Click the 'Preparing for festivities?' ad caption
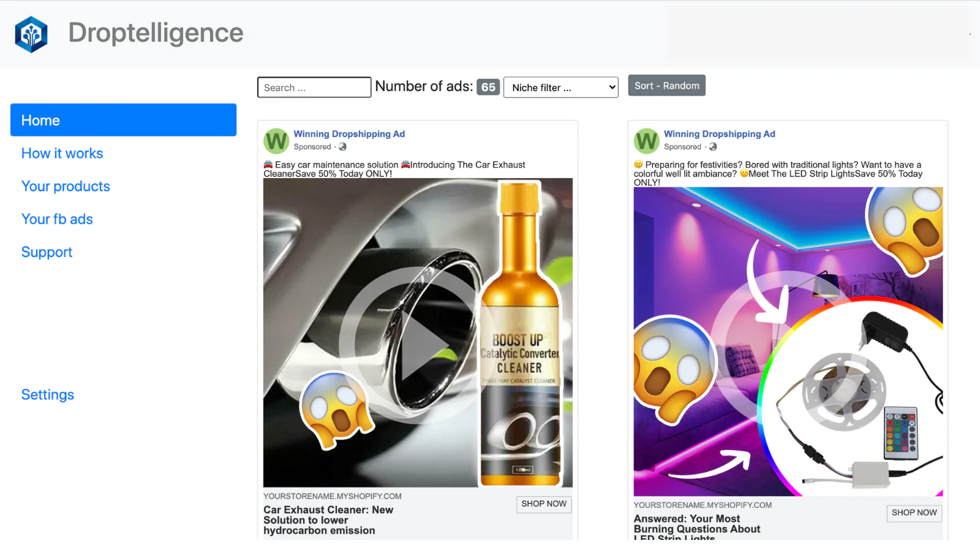Screen dimensions: 980x551 click(x=778, y=174)
